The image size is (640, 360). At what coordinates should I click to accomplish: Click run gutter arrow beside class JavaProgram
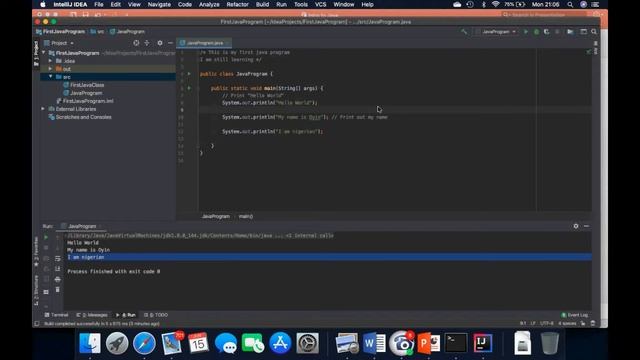tap(189, 74)
